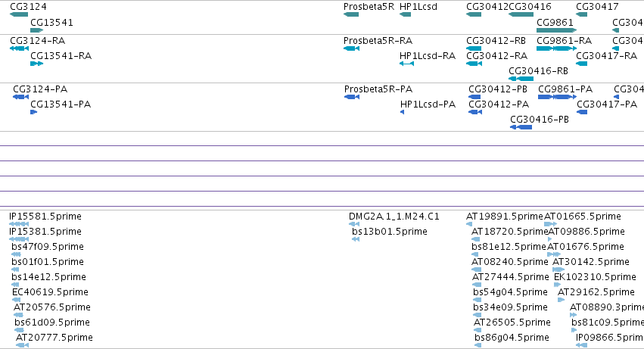The height and width of the screenshot is (349, 644).
Task: Click the CG30416 gene arrow glyph
Action: click(521, 14)
